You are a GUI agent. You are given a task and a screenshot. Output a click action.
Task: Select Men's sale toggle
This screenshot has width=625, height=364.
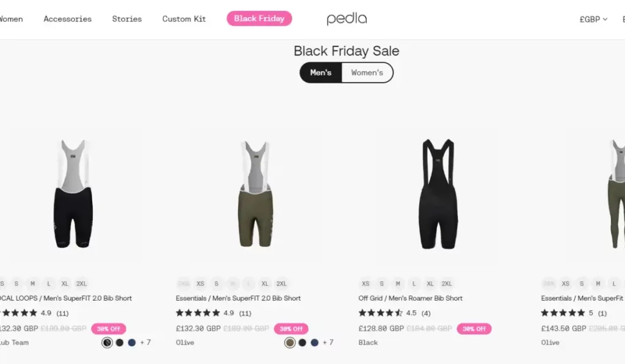coord(321,73)
